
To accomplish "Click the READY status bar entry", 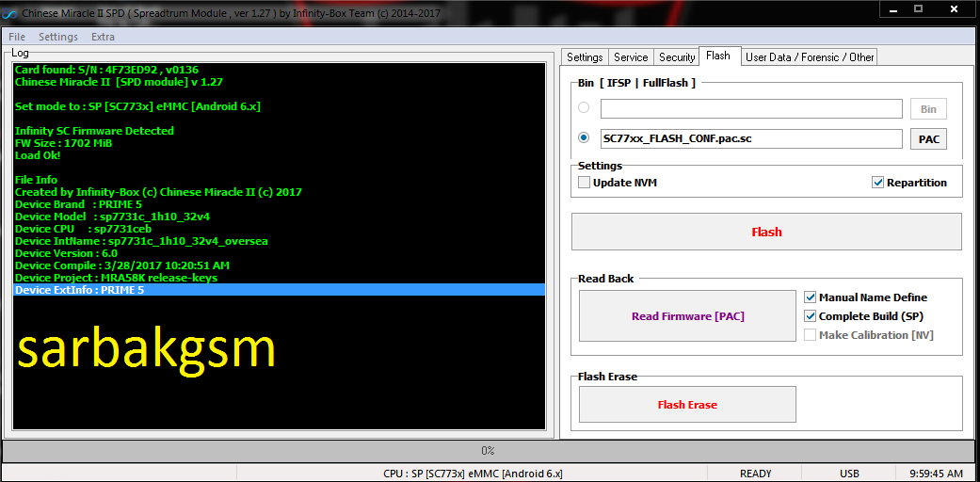I will [756, 474].
